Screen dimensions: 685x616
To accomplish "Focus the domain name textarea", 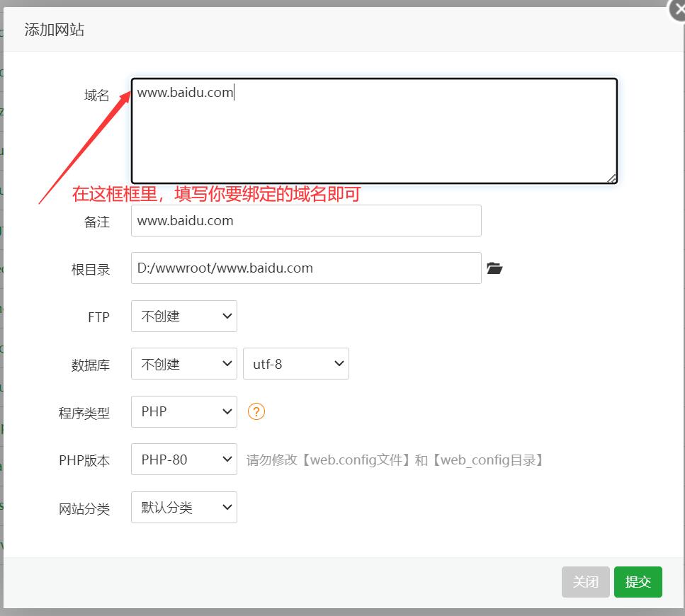I will pos(375,131).
